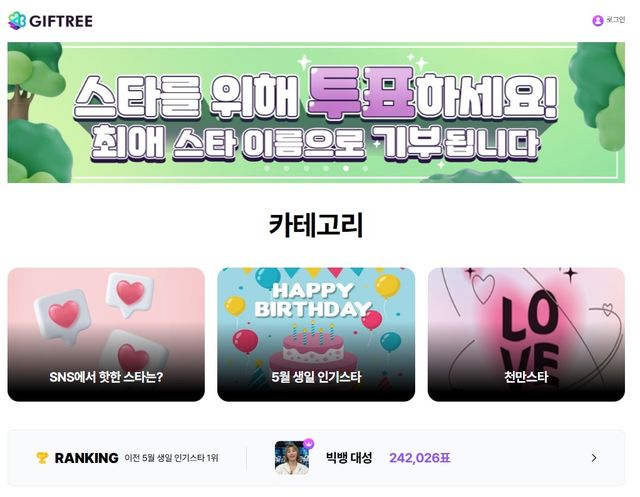Viewport: 640px width, 497px height.
Task: Select the first banner carousel dot
Action: 267,168
